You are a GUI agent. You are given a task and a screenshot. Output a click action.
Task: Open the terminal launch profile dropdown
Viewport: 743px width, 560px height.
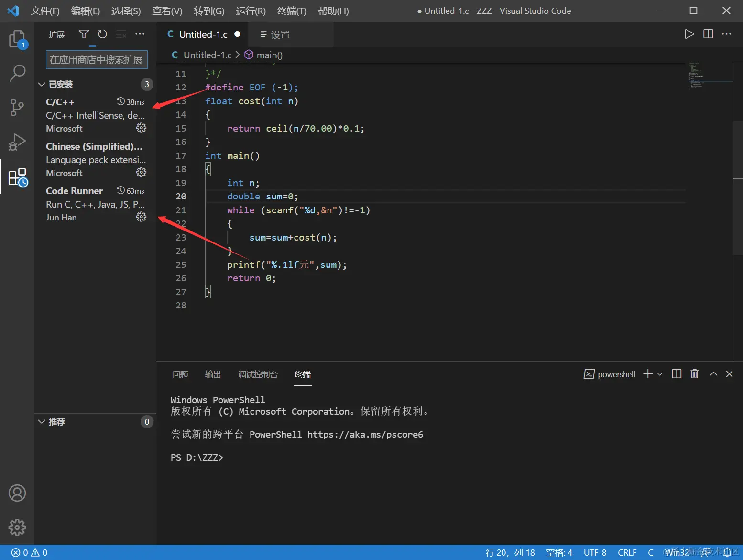pyautogui.click(x=660, y=374)
